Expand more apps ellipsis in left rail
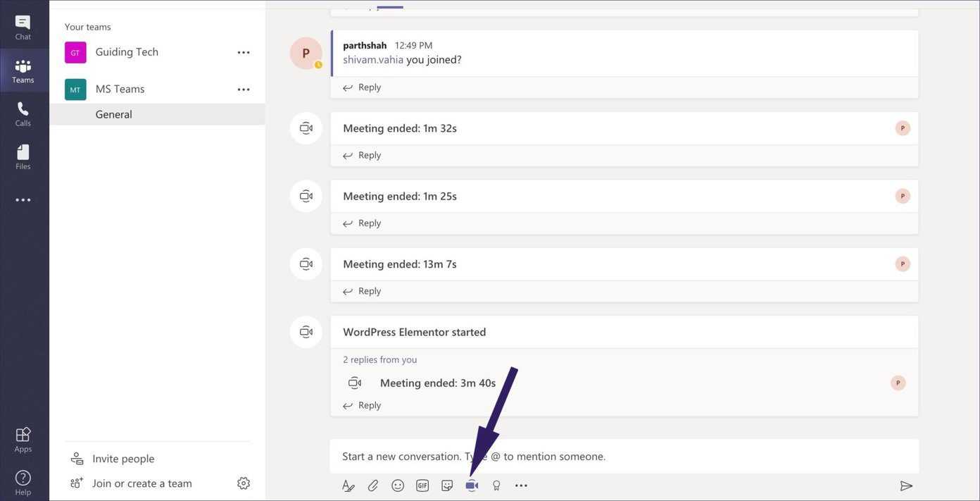Viewport: 980px width, 501px height. [x=23, y=200]
